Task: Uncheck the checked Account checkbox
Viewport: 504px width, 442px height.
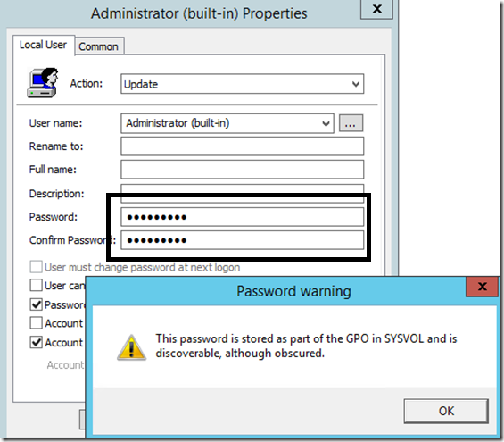Action: 36,342
